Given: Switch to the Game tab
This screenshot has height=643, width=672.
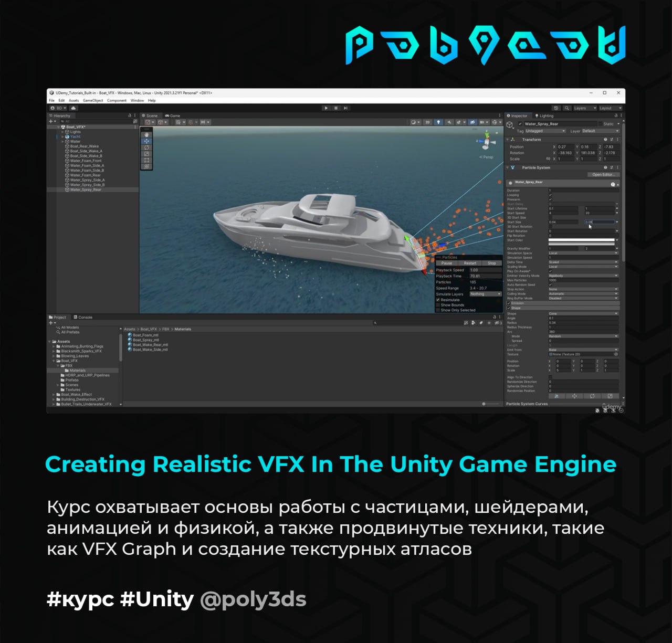Looking at the screenshot, I should (173, 115).
